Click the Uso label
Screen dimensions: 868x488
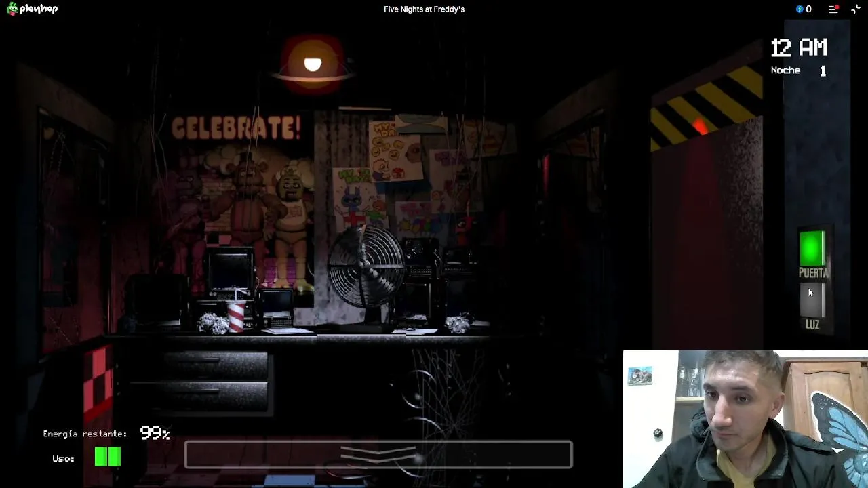click(x=63, y=459)
